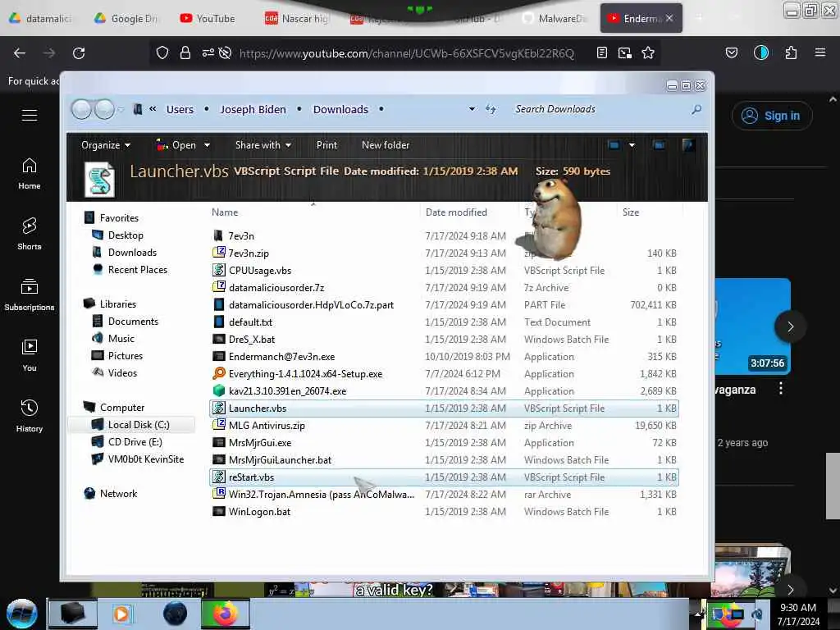Switch to the Google Drive tab
The width and height of the screenshot is (840, 630).
[126, 19]
